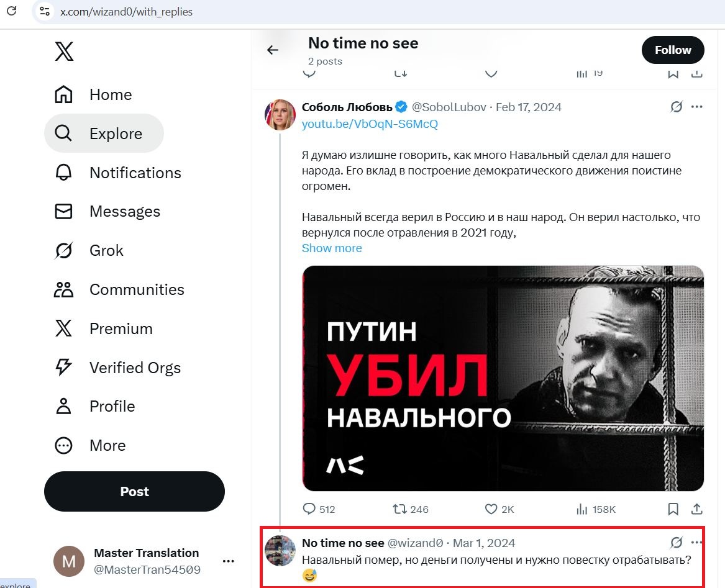This screenshot has height=588, width=725.
Task: Open Grok actions on Sobol Lubov post
Action: pos(677,107)
